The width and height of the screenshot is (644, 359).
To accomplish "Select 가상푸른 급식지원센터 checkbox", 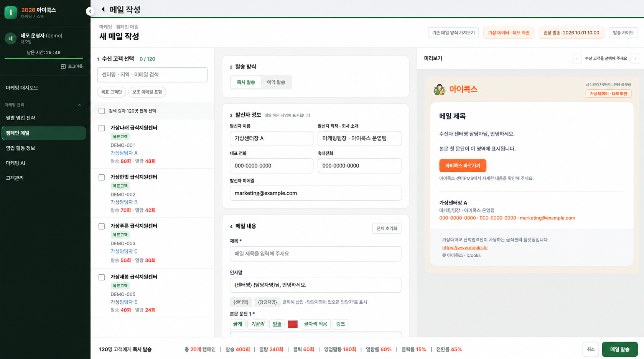I will (x=102, y=226).
